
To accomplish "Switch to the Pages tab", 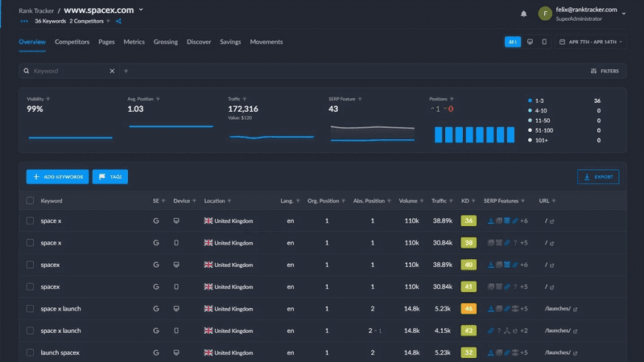I will (106, 42).
